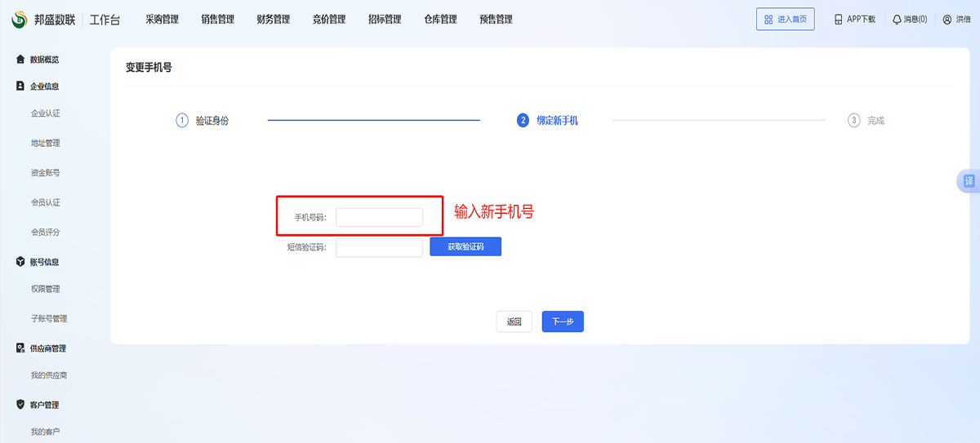This screenshot has height=443, width=980.
Task: Click the 进入首页 button
Action: click(786, 20)
